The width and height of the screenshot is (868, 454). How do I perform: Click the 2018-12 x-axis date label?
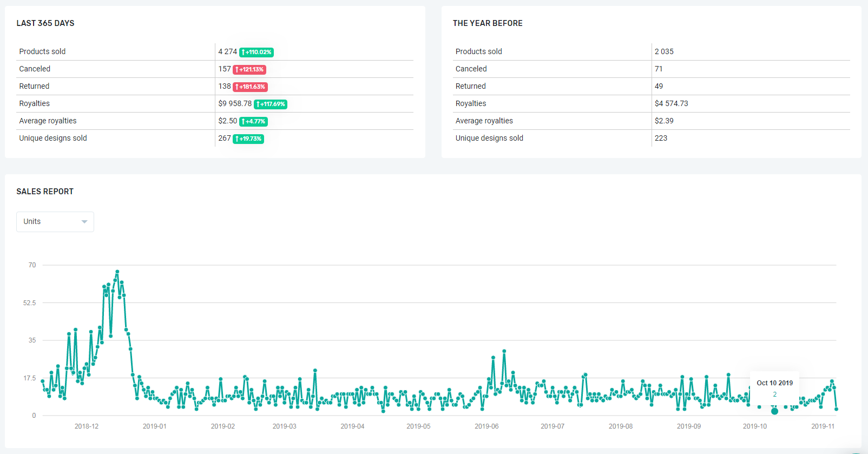click(x=87, y=426)
